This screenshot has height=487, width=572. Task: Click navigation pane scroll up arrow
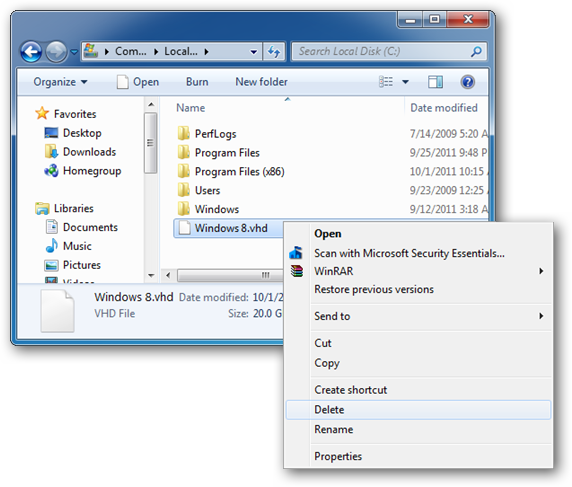(151, 105)
